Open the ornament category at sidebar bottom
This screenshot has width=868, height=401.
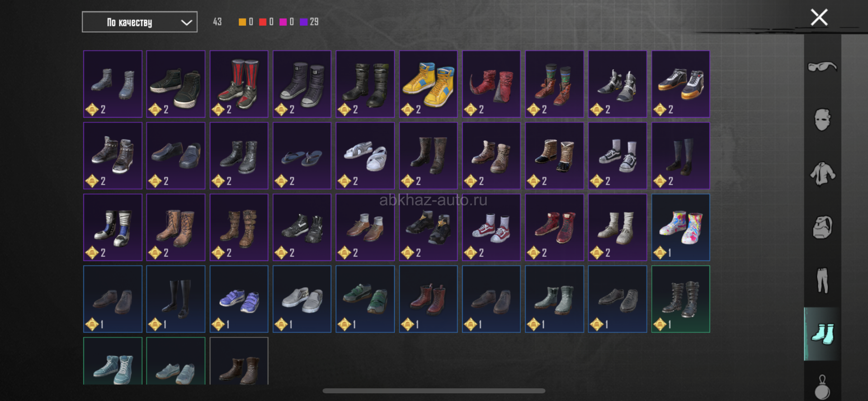[822, 387]
